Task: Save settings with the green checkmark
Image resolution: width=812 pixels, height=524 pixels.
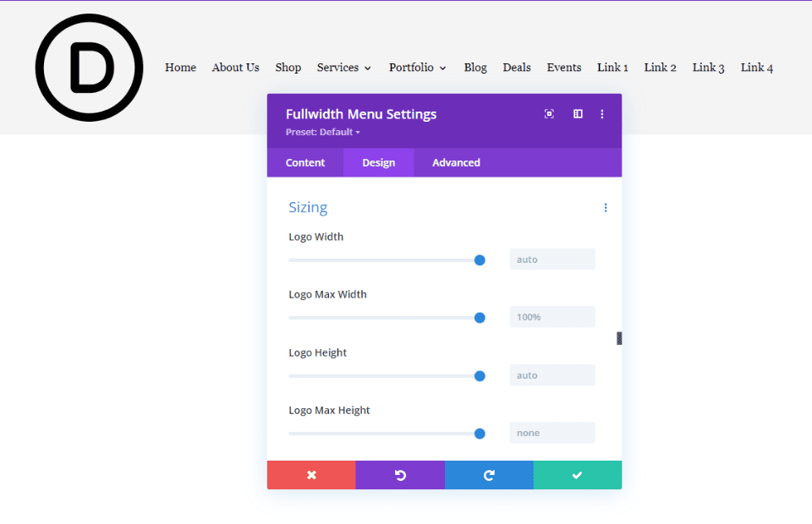Action: (578, 474)
